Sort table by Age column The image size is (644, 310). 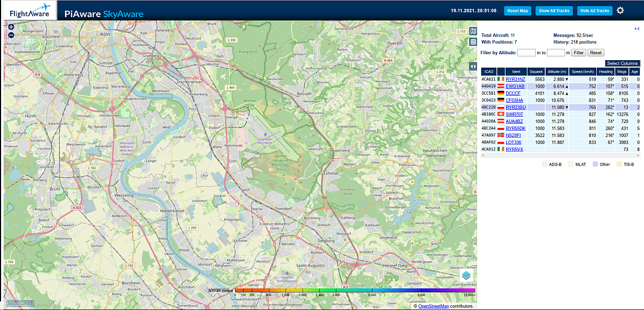point(635,71)
